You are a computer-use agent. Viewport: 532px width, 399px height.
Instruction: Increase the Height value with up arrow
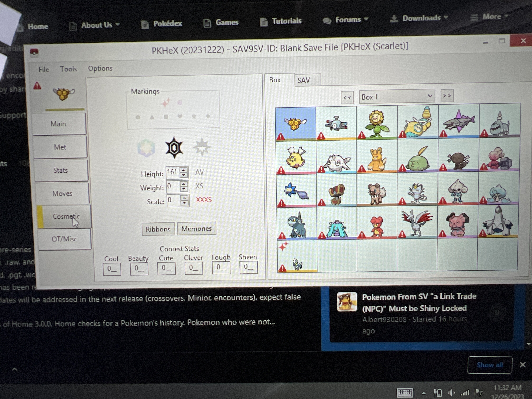(x=184, y=170)
